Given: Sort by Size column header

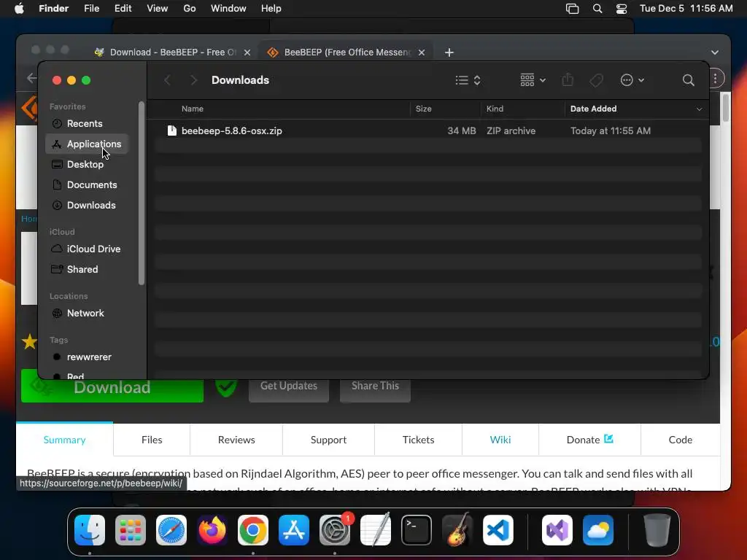Looking at the screenshot, I should 424,109.
